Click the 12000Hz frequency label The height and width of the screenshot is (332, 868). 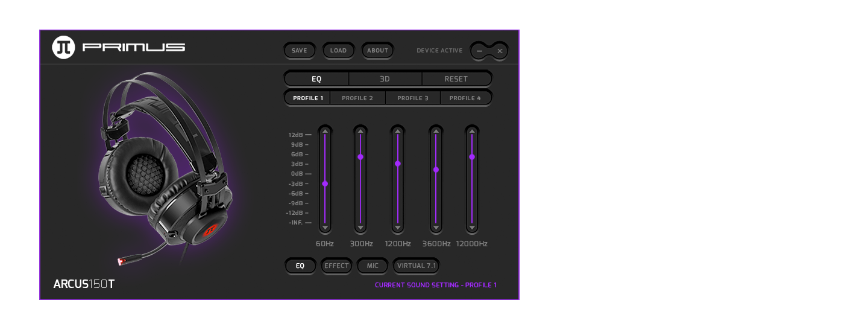click(472, 244)
